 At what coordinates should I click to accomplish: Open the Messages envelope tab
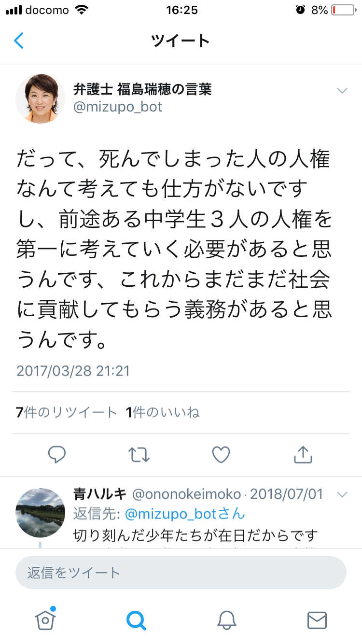(x=317, y=619)
